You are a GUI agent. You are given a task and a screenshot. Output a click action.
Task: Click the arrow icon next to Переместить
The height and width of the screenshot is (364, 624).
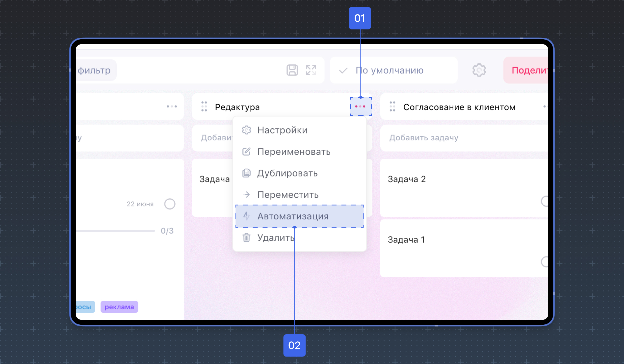point(246,195)
